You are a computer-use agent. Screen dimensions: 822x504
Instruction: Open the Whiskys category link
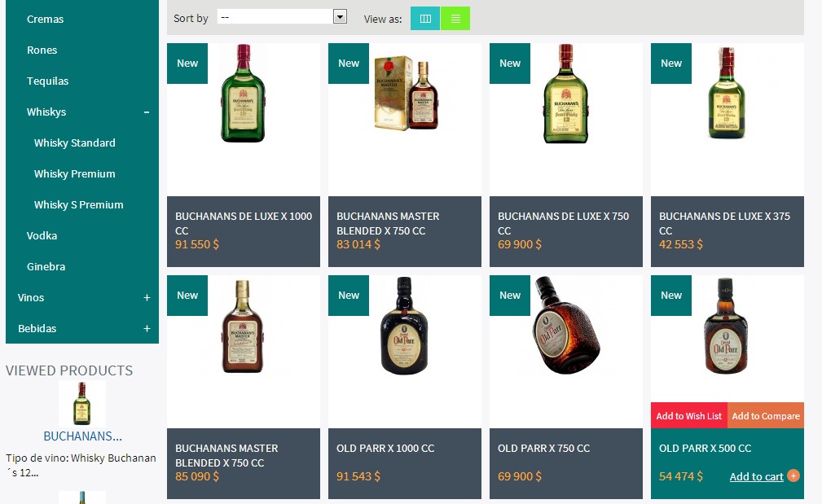point(46,112)
